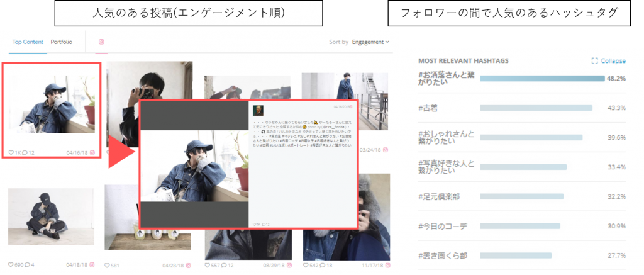
Task: Click the 48.2% bar for top hashtag
Action: (x=541, y=79)
